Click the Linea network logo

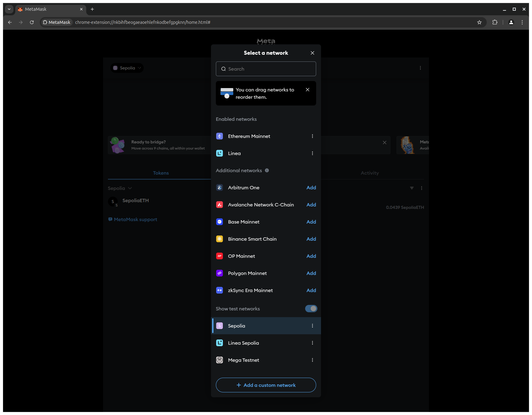220,153
